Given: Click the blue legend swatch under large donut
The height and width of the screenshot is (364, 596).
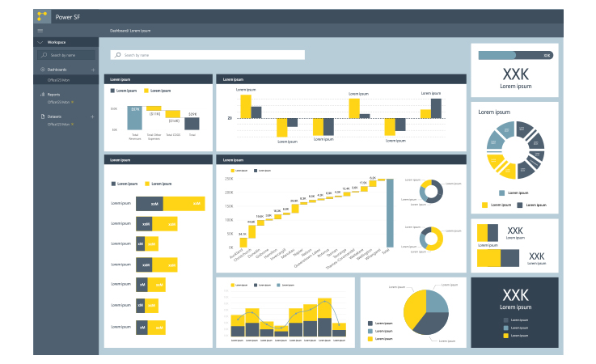Looking at the screenshot, I should click(501, 193).
